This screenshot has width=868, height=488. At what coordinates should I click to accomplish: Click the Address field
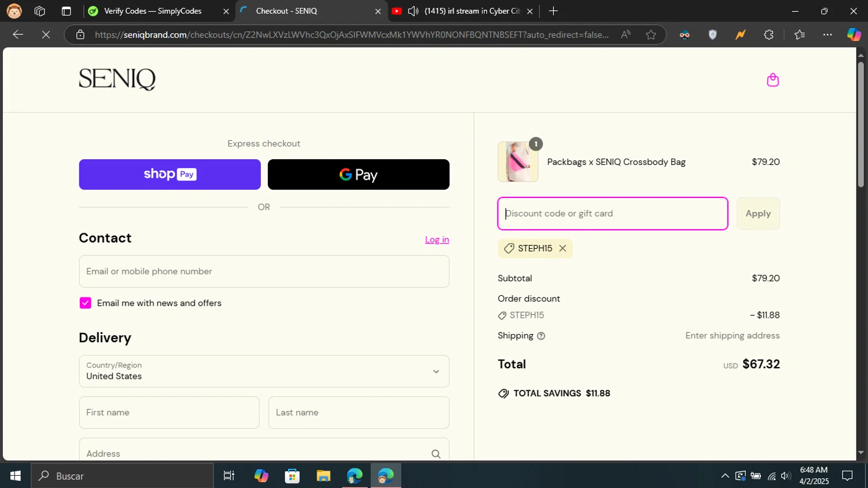pos(264,451)
